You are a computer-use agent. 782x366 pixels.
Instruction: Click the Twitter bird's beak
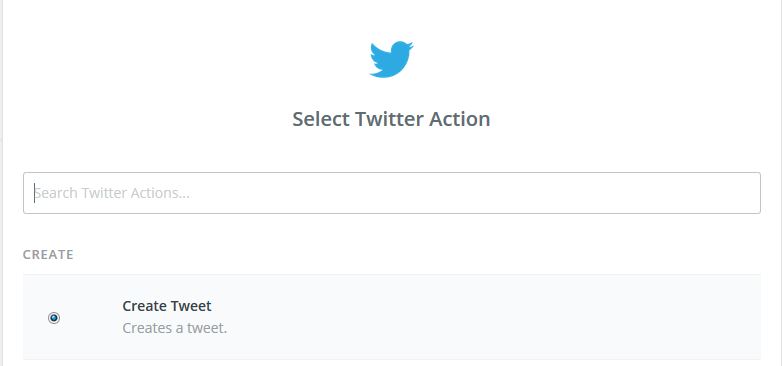(411, 47)
